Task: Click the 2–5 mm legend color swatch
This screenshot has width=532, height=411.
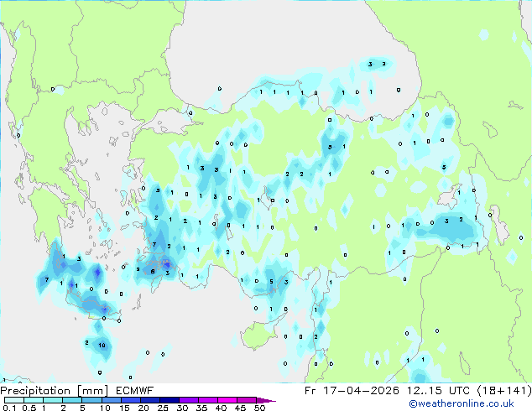Action: tap(72, 400)
